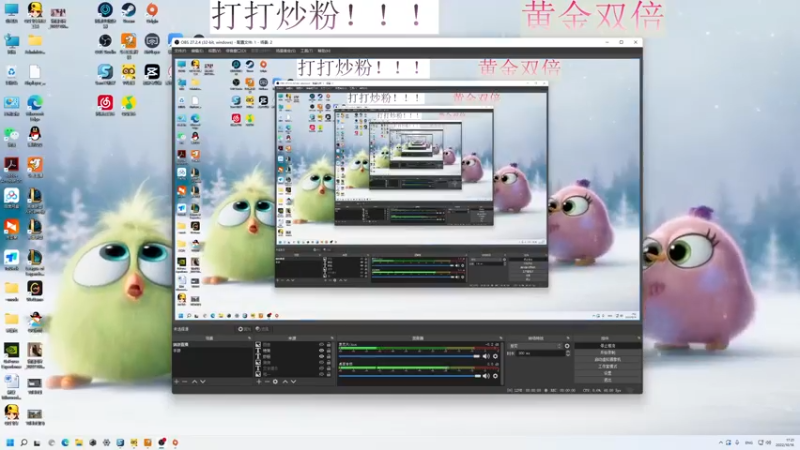The width and height of the screenshot is (800, 450).
Task: Open the QQ Music yellow-green shortcut
Action: pyautogui.click(x=129, y=104)
